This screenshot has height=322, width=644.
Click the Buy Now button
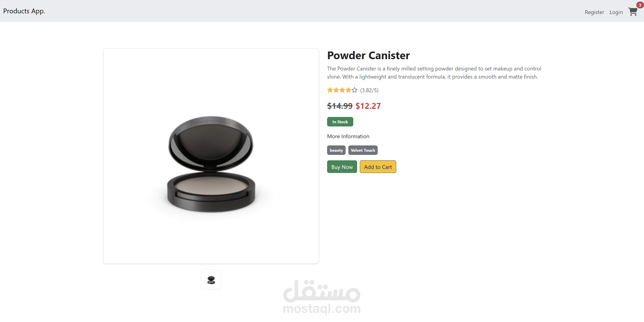click(x=342, y=167)
